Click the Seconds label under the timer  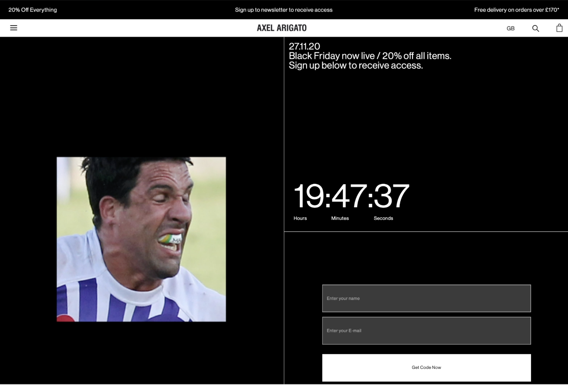point(383,218)
